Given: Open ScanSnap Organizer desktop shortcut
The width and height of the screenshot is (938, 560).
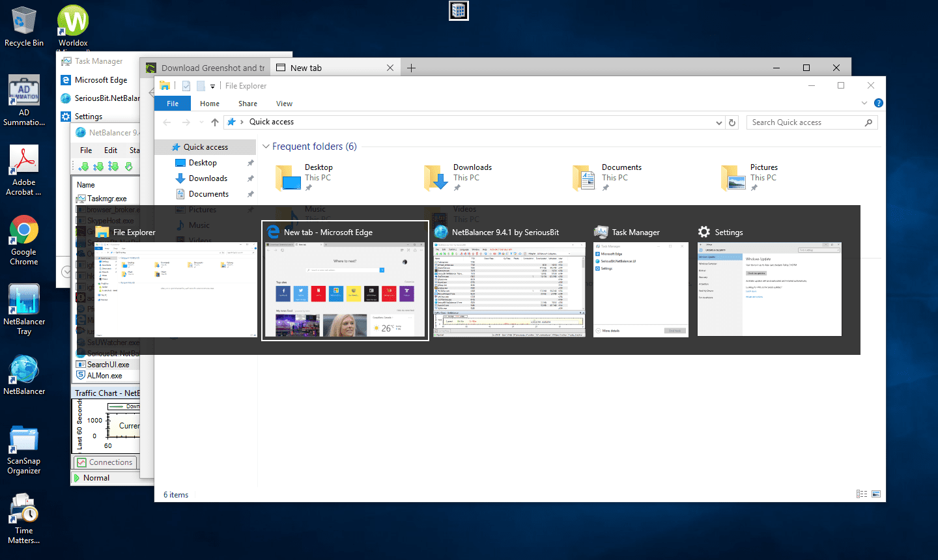Looking at the screenshot, I should point(24,450).
